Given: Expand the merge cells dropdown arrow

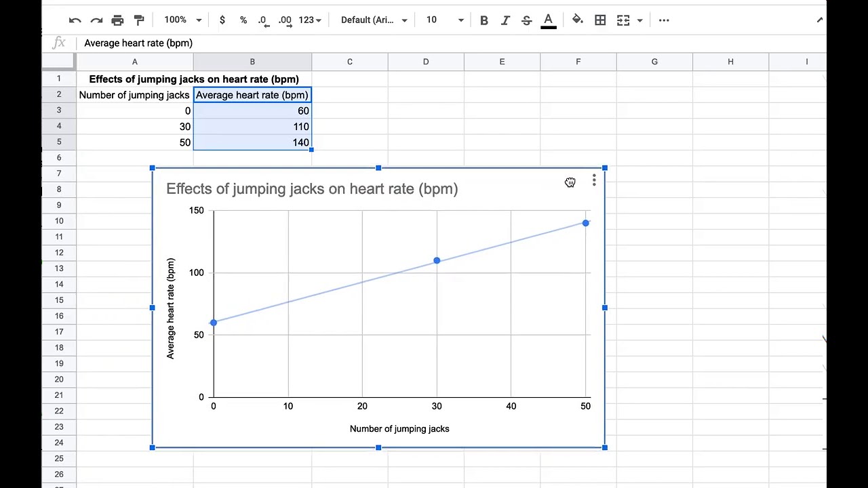Looking at the screenshot, I should (x=639, y=20).
